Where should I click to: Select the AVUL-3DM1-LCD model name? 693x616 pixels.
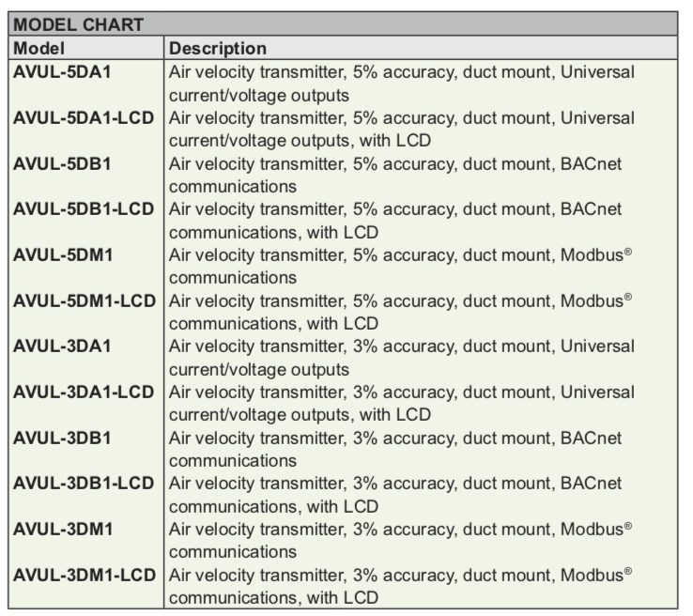pos(85,575)
